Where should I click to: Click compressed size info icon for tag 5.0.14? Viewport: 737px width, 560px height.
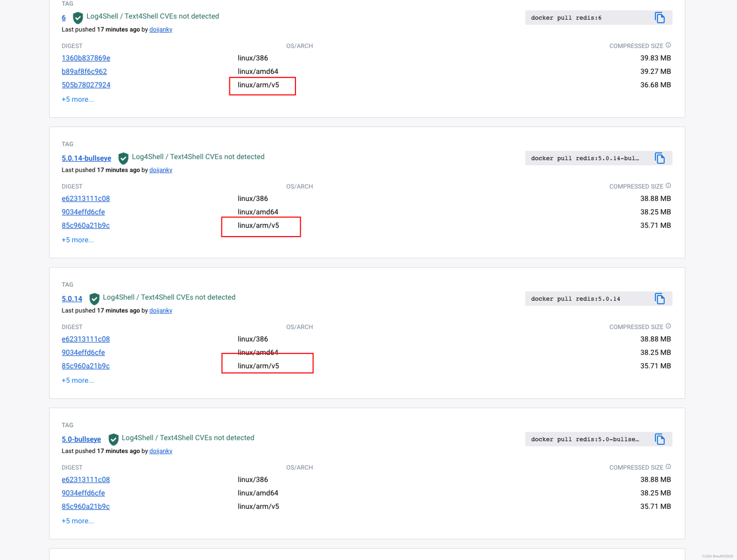[x=668, y=326]
